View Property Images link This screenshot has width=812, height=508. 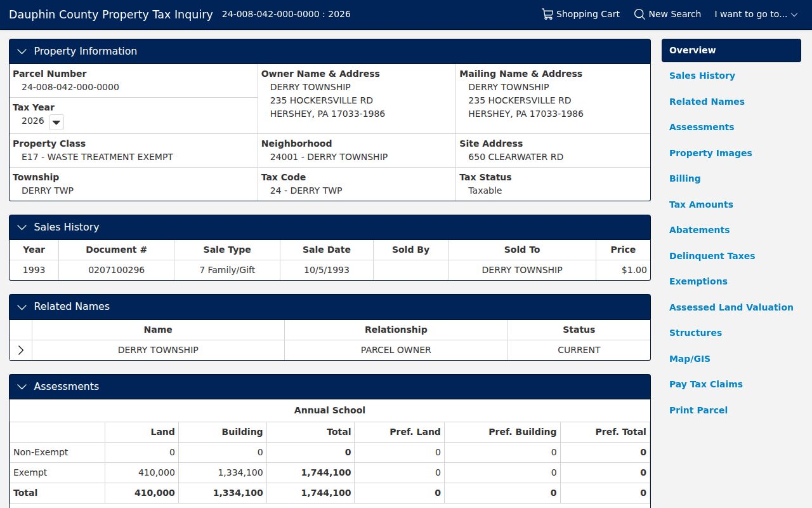(x=710, y=153)
